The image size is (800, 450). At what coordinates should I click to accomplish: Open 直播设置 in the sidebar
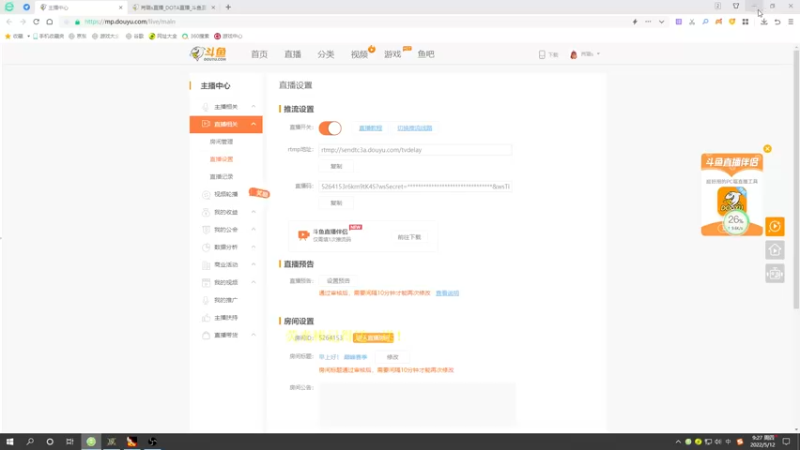tap(221, 159)
